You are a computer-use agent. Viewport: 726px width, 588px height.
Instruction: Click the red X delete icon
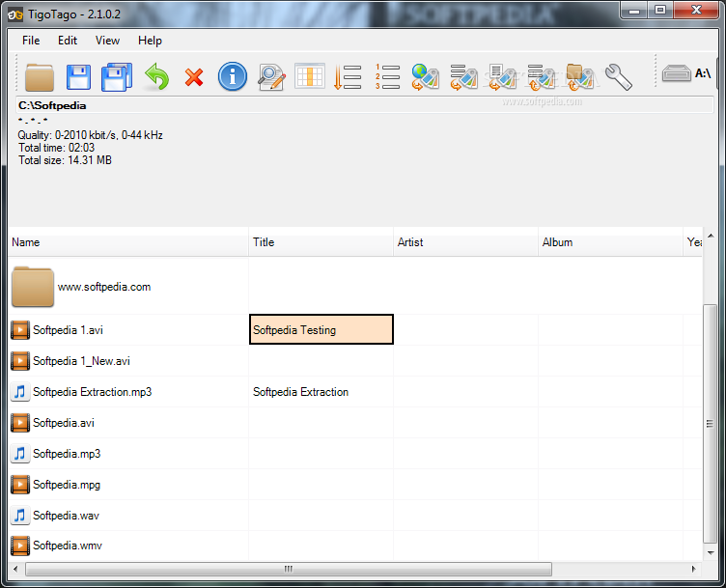tap(194, 77)
